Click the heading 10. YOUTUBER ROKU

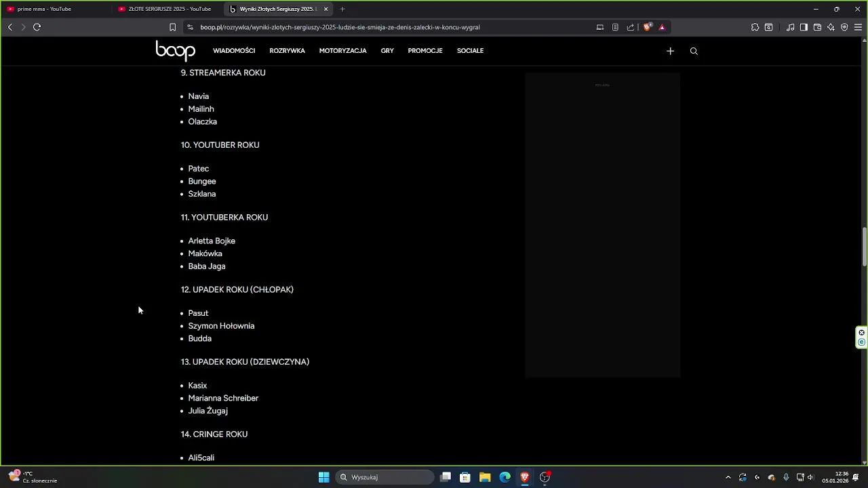coord(220,145)
